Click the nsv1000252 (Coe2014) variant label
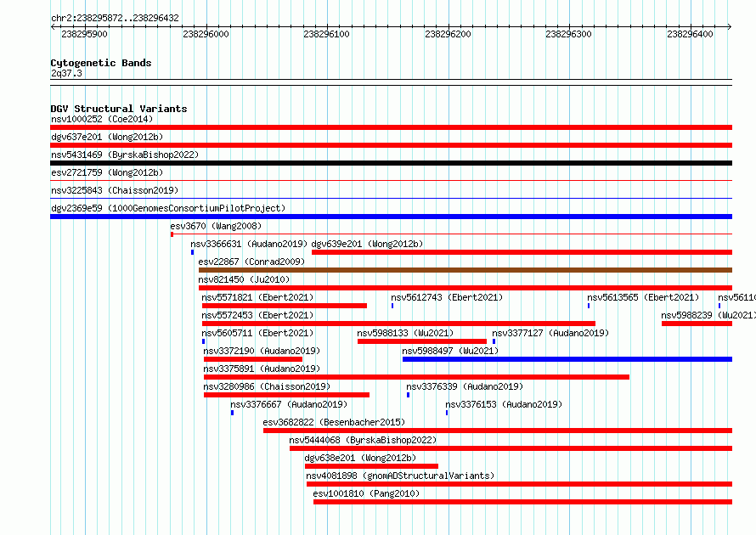This screenshot has height=535, width=756. click(102, 119)
